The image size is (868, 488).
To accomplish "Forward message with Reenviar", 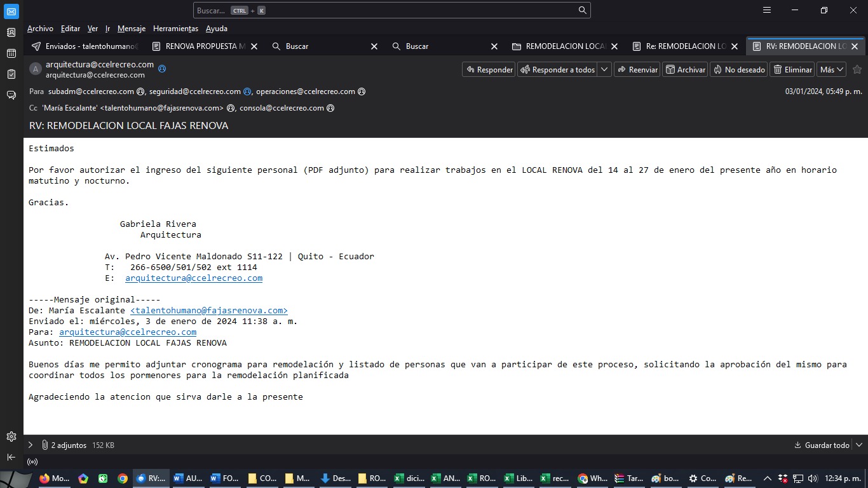I will [x=637, y=69].
